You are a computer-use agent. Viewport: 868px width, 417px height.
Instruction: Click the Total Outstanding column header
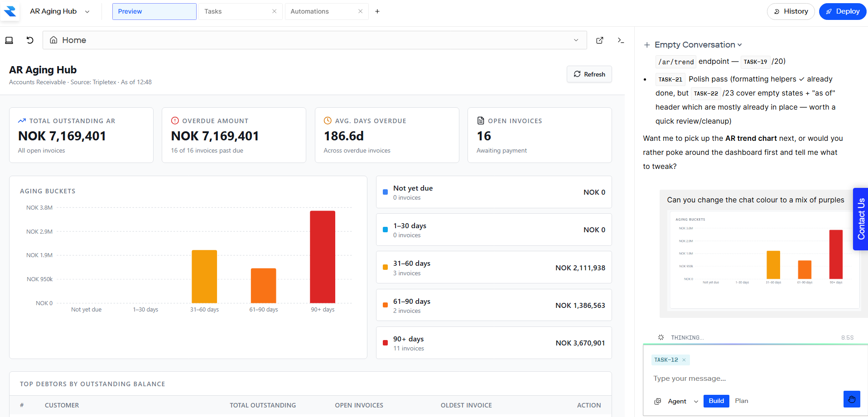263,405
